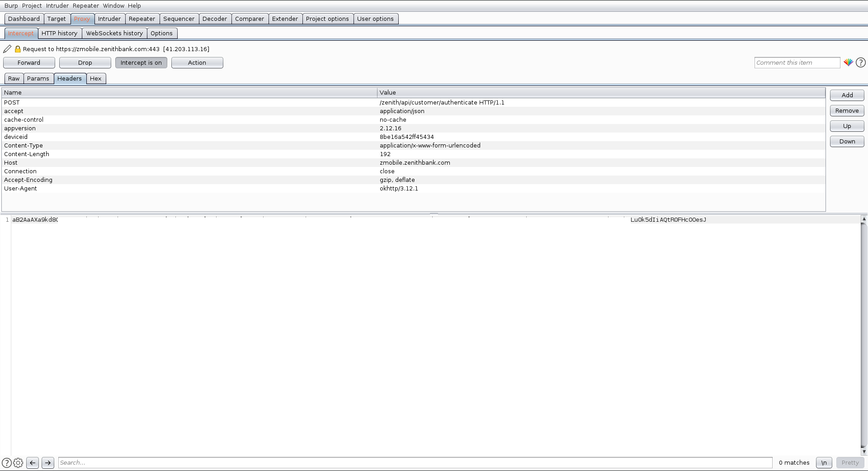Sort by the Value column header
This screenshot has height=471, width=868.
click(601, 92)
